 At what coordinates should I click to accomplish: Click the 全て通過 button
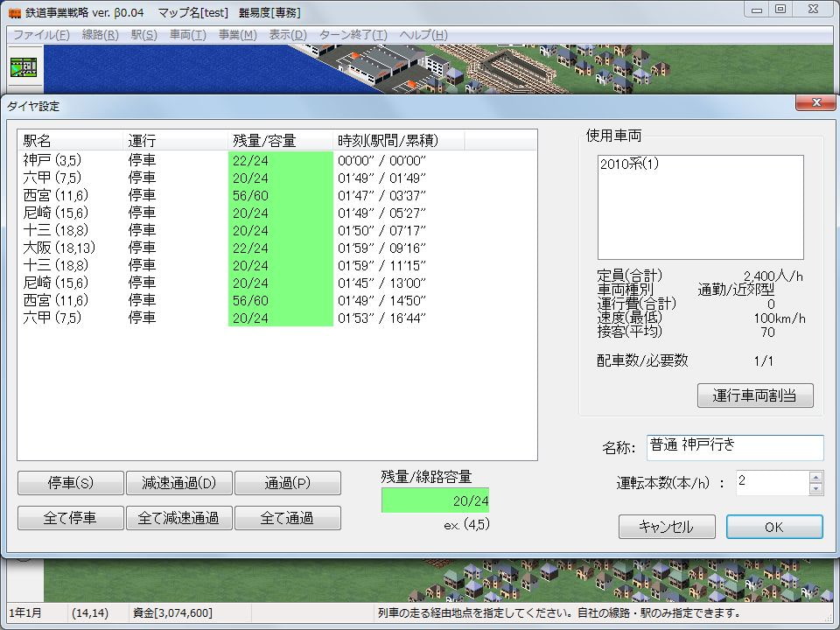[x=287, y=518]
